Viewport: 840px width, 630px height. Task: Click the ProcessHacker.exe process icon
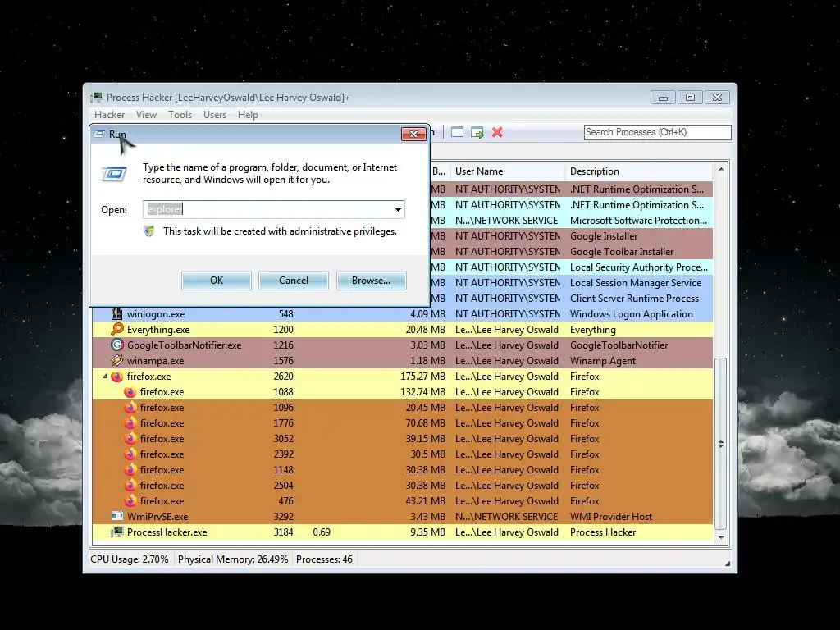[116, 532]
